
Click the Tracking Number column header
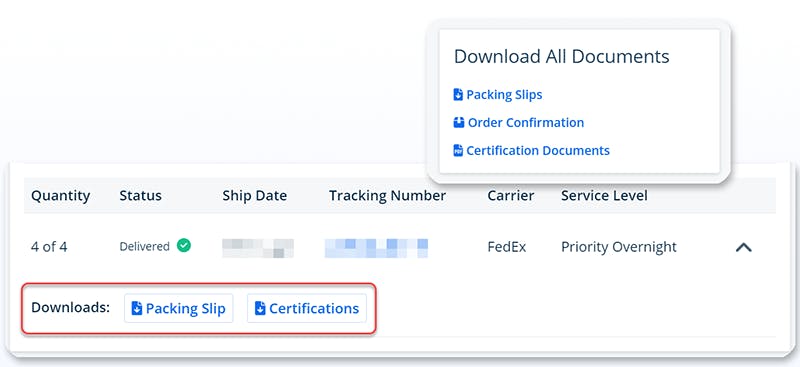coord(388,195)
